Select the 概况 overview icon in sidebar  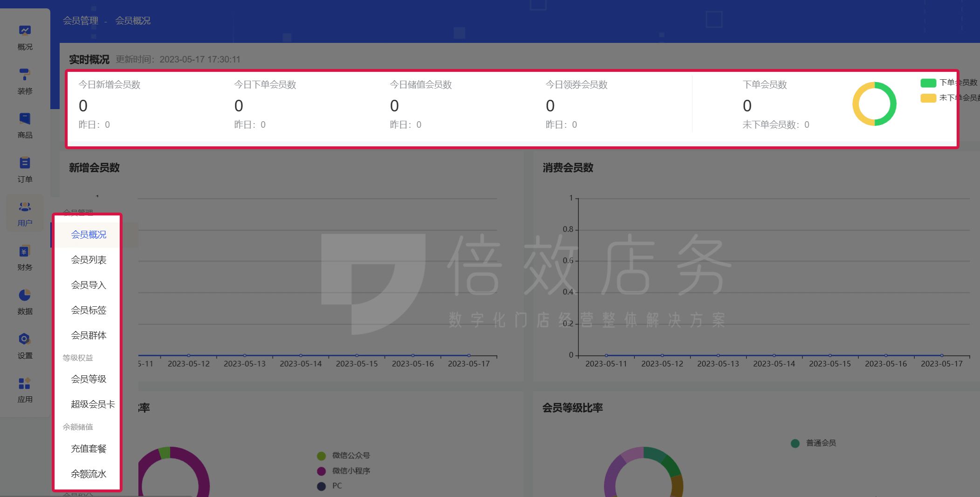(24, 37)
